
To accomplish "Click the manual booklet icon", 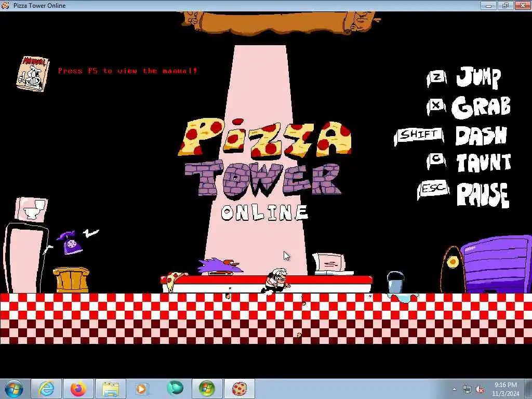I will tap(33, 74).
